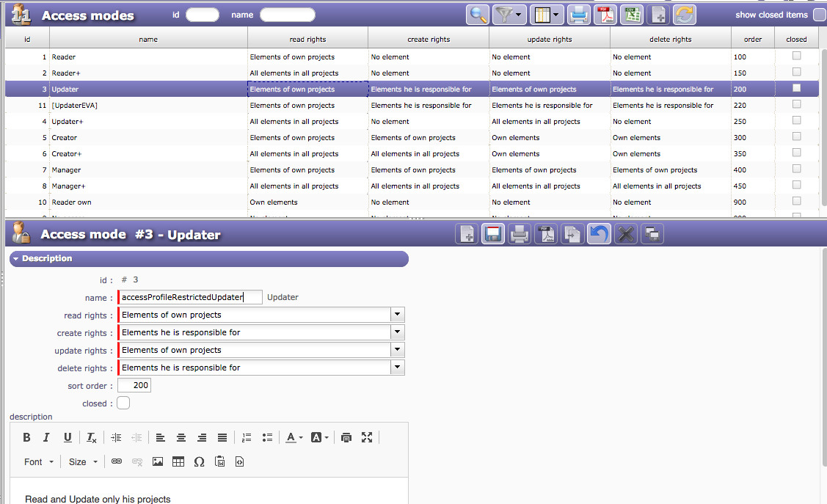Image resolution: width=827 pixels, height=504 pixels.
Task: Copy the current access mode item
Action: [x=572, y=234]
